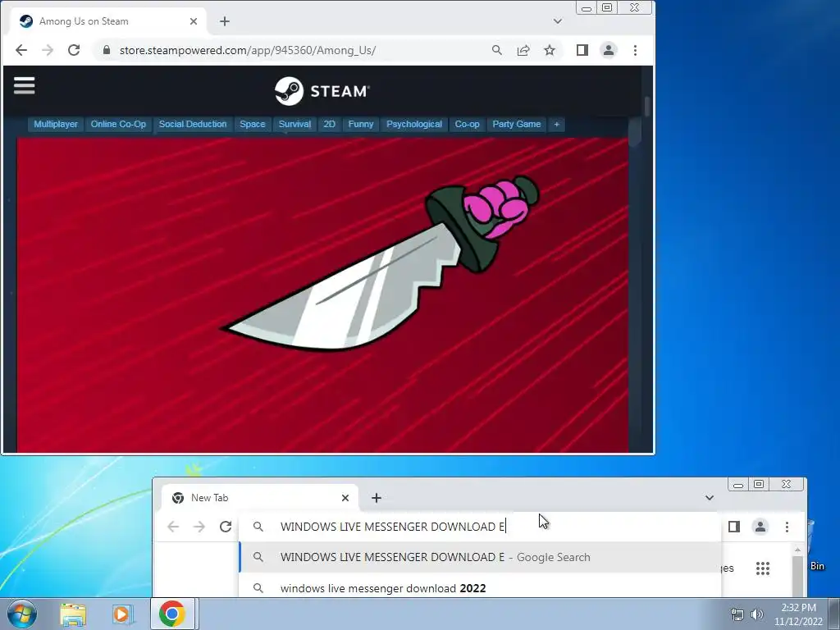Open side panel in Steam browser window
The height and width of the screenshot is (630, 840).
coord(582,50)
